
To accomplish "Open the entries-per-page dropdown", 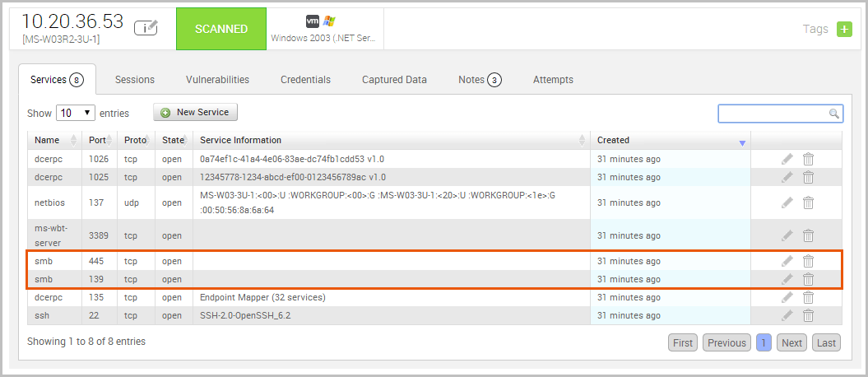I will [76, 113].
